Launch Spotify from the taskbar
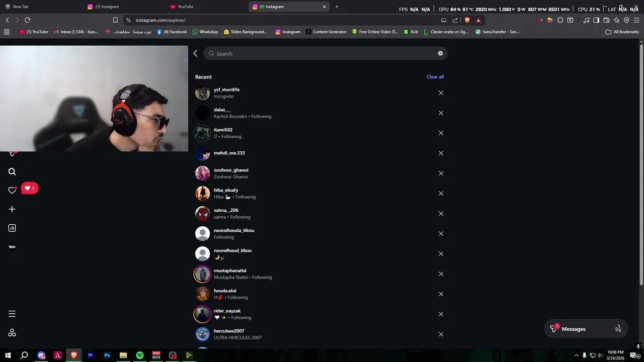 click(140, 355)
